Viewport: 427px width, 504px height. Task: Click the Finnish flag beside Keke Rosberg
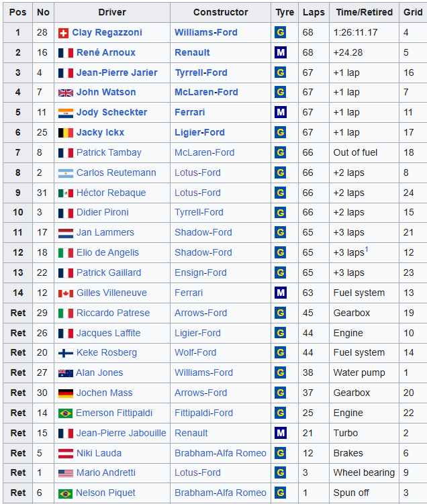[x=66, y=353]
